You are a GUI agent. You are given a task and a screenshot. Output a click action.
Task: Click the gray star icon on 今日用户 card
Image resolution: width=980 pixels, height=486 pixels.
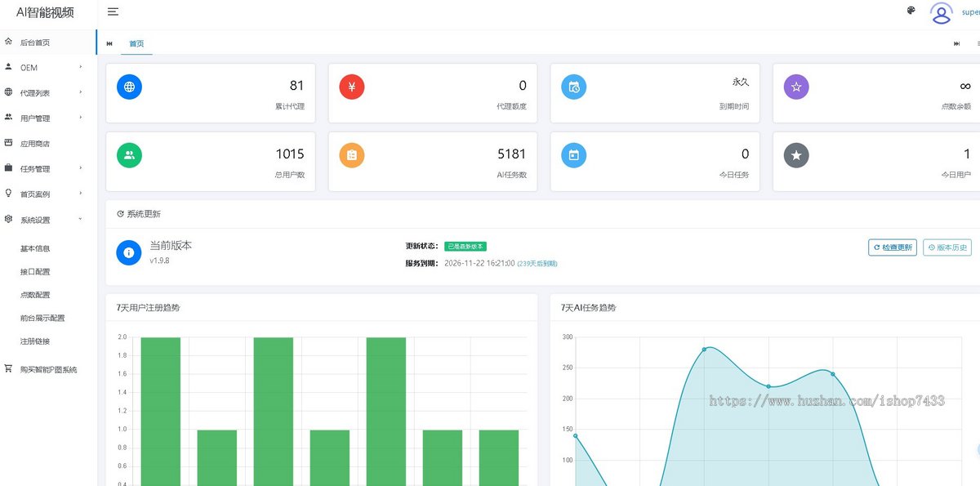coord(796,155)
